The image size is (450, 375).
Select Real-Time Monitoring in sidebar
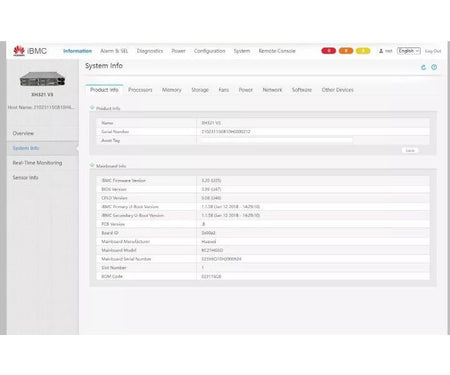click(37, 163)
